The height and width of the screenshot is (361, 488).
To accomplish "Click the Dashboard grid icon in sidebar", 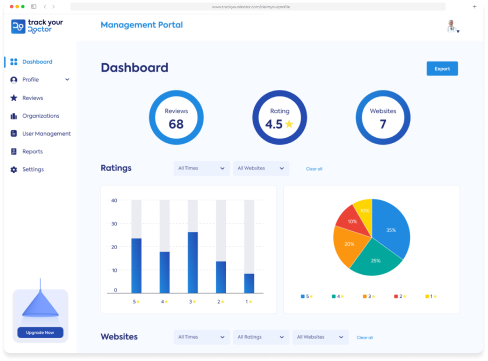I will 14,62.
